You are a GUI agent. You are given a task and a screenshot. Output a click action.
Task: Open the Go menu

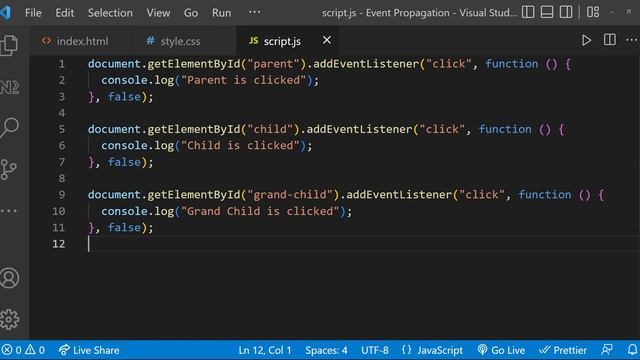pos(191,13)
